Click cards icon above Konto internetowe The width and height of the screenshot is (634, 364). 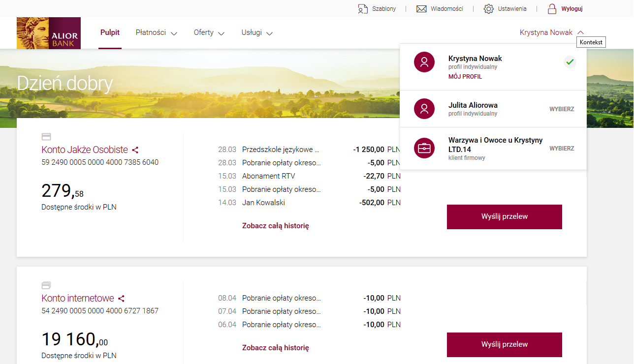[46, 285]
